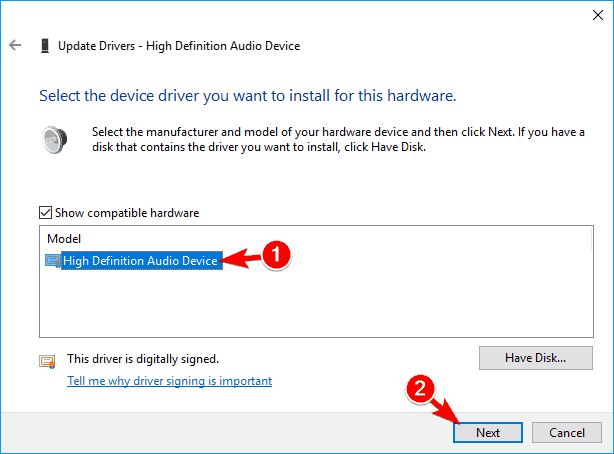Select High Definition Audio Device model
Viewport: 614px width, 454px height.
(x=140, y=261)
